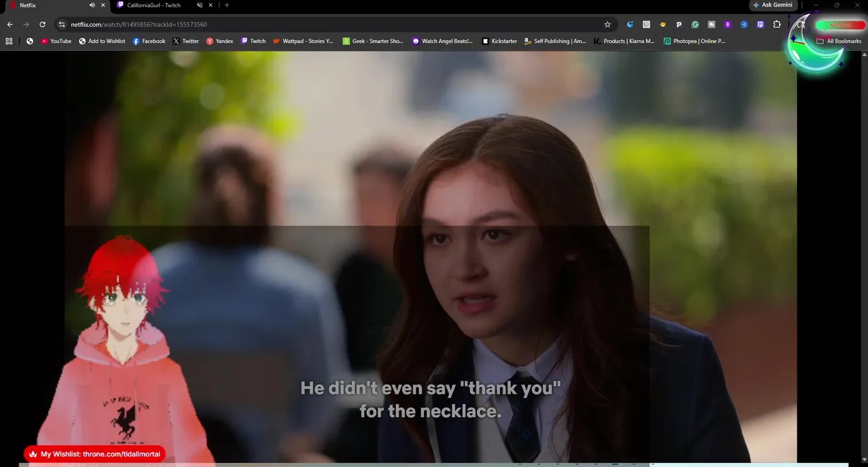Open the Yandex bookmark
This screenshot has width=868, height=467.
click(x=220, y=41)
